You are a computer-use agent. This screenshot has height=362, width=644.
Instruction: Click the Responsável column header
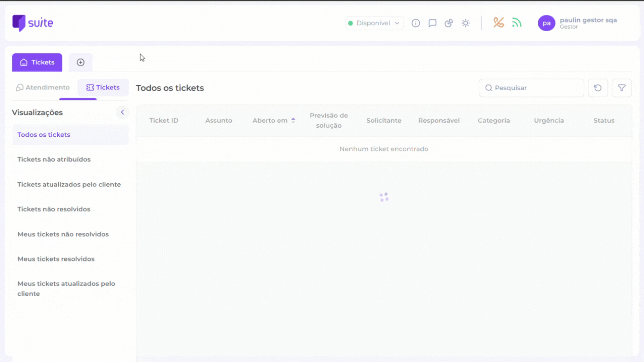pyautogui.click(x=439, y=121)
